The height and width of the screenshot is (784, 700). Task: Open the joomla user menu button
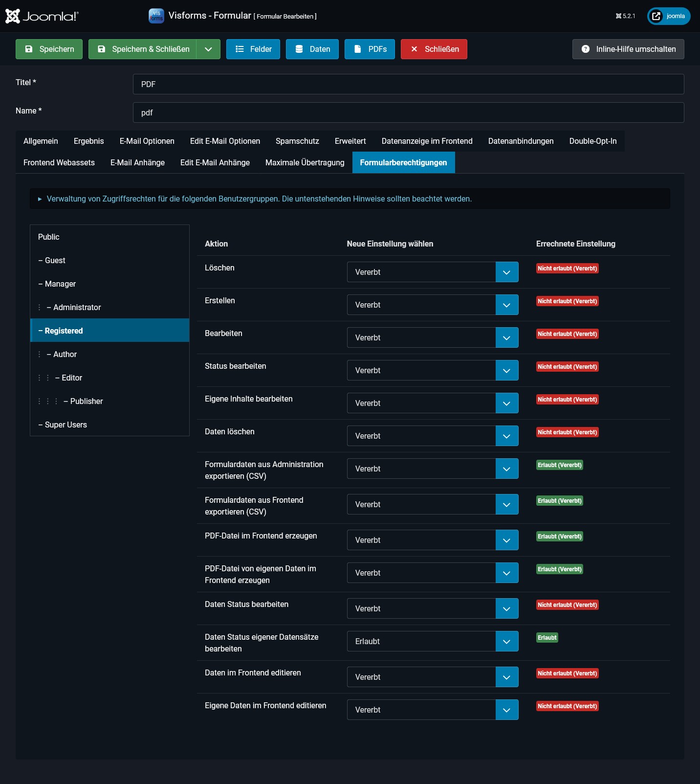click(668, 16)
